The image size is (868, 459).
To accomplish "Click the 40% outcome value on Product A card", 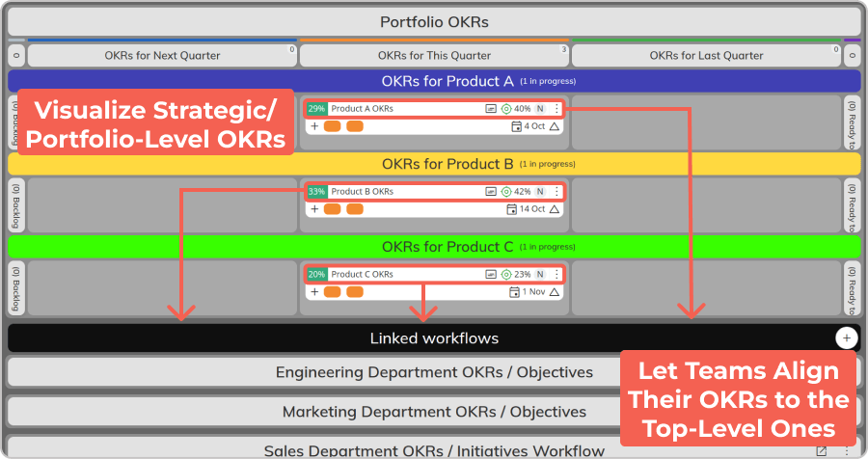I will (523, 109).
